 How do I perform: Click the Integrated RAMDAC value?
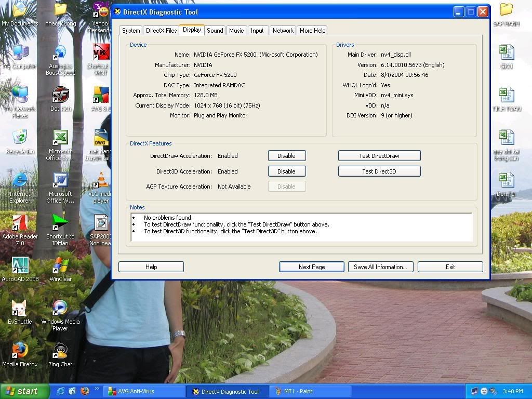(219, 85)
